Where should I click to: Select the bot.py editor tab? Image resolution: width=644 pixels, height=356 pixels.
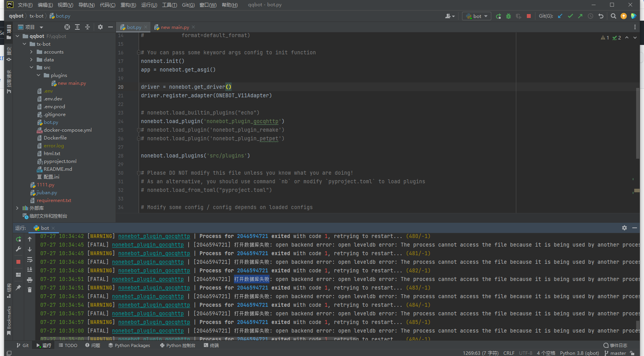[x=134, y=27]
